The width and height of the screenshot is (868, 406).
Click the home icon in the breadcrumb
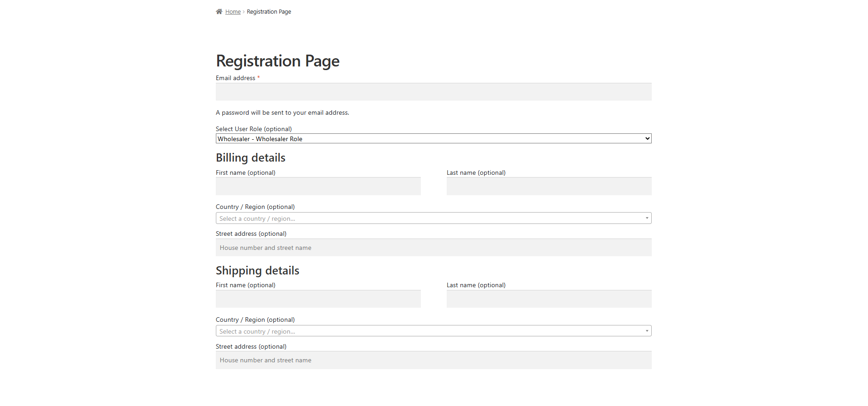[x=219, y=11]
